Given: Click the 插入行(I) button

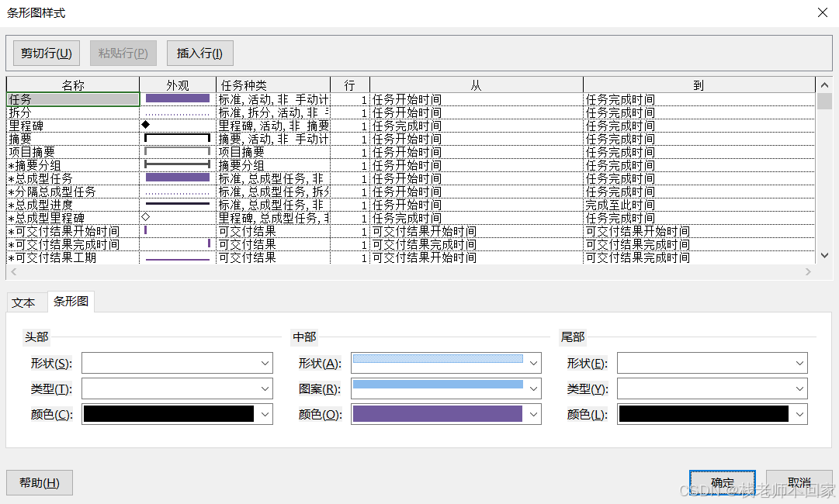Looking at the screenshot, I should click(x=199, y=53).
